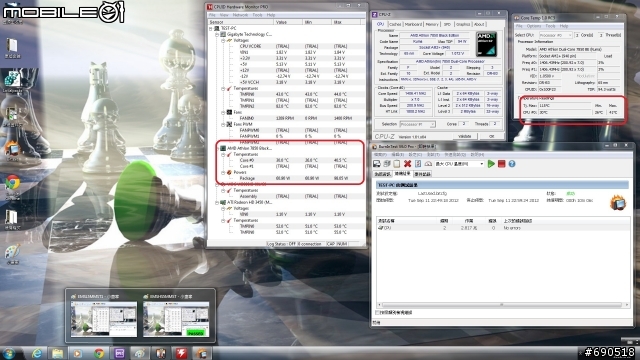This screenshot has width=640, height=360.
Task: Click the Windows Start orb
Action: [x=9, y=353]
